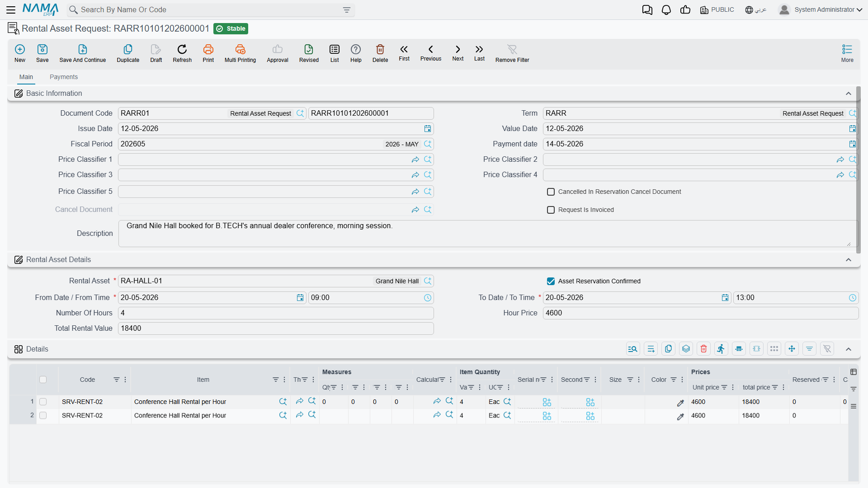Switch language to Arabic
This screenshot has width=868, height=488.
756,10
